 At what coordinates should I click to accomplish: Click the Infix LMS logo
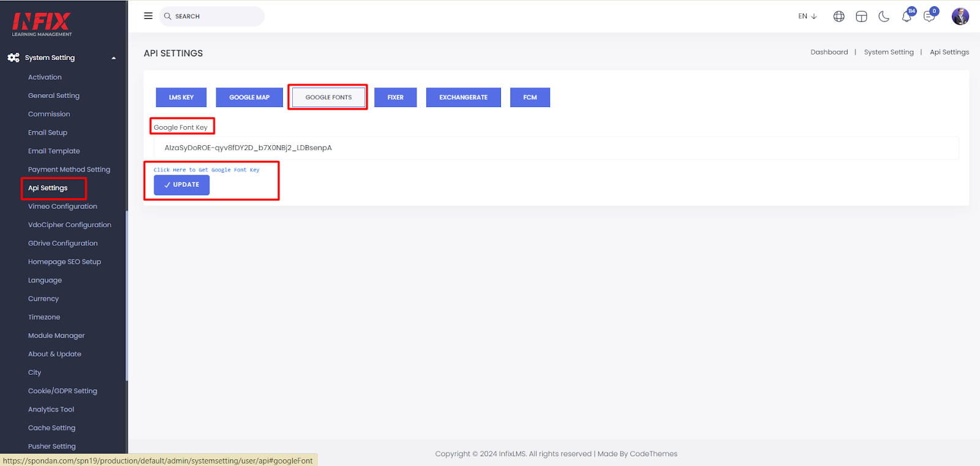42,24
